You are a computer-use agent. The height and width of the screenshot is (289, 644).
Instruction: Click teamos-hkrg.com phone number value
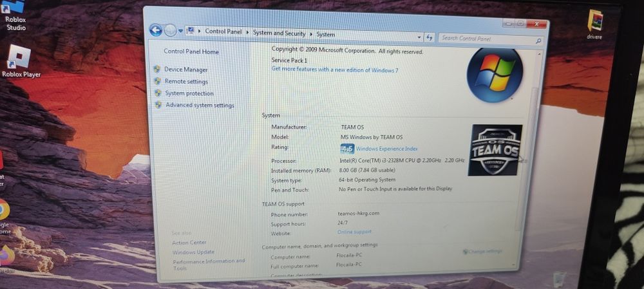359,214
